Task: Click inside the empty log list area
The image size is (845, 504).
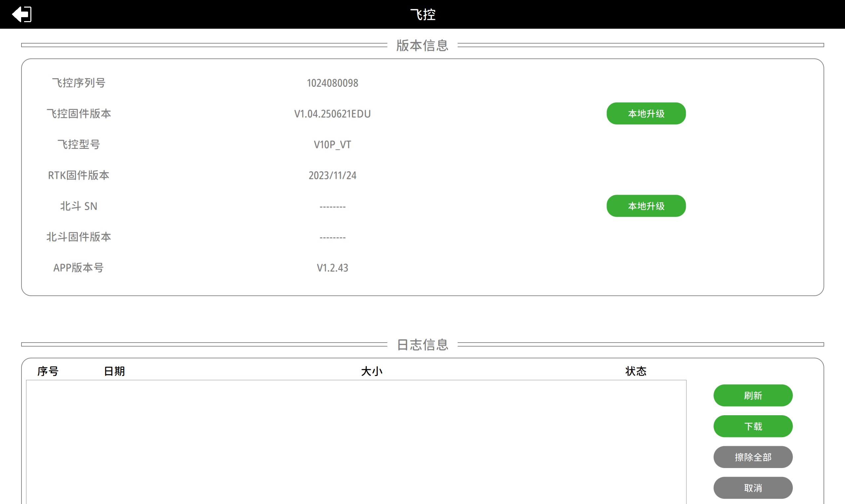Action: point(356,442)
